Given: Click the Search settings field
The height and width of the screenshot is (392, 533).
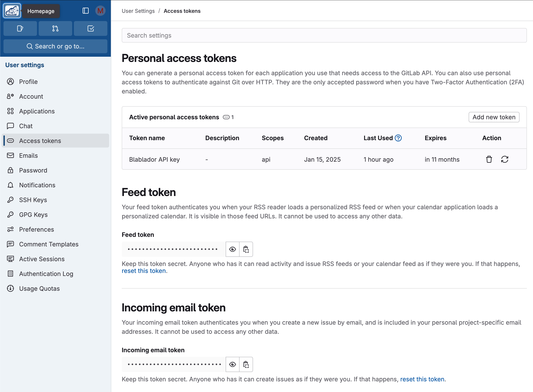Looking at the screenshot, I should 324,35.
